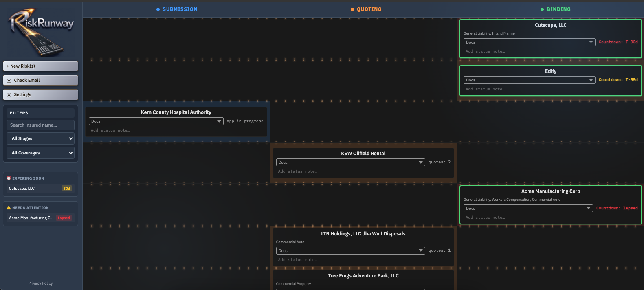Viewport: 644px width, 290px height.
Task: Click the 30d badge beside Cutscape
Action: click(67, 189)
